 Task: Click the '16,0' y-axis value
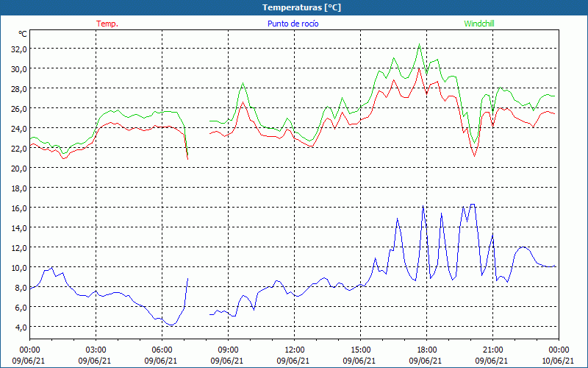coord(19,208)
